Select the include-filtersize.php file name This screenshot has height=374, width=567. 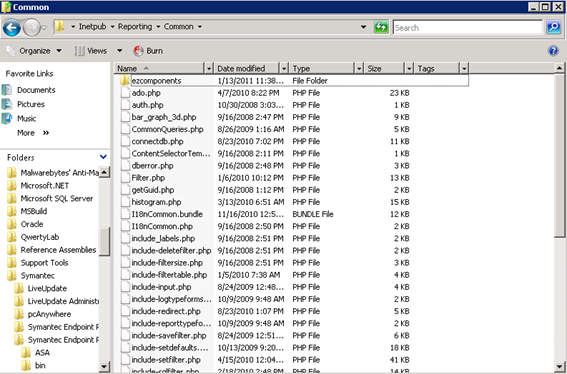[x=167, y=263]
